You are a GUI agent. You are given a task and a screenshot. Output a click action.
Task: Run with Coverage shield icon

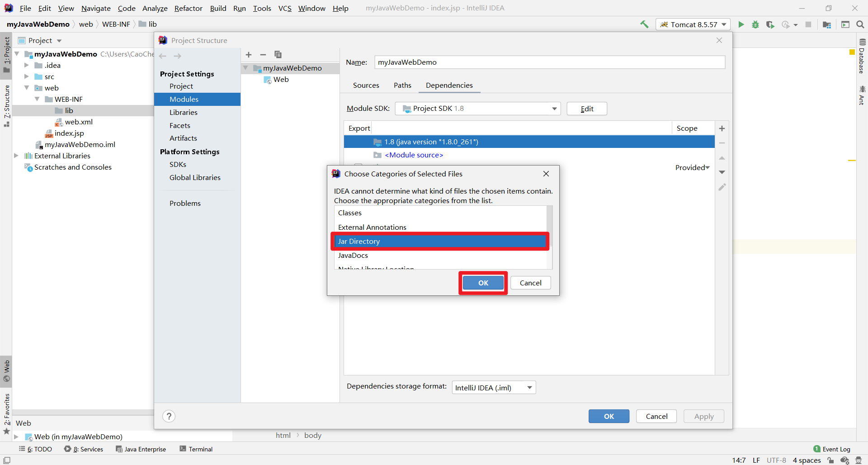point(770,24)
